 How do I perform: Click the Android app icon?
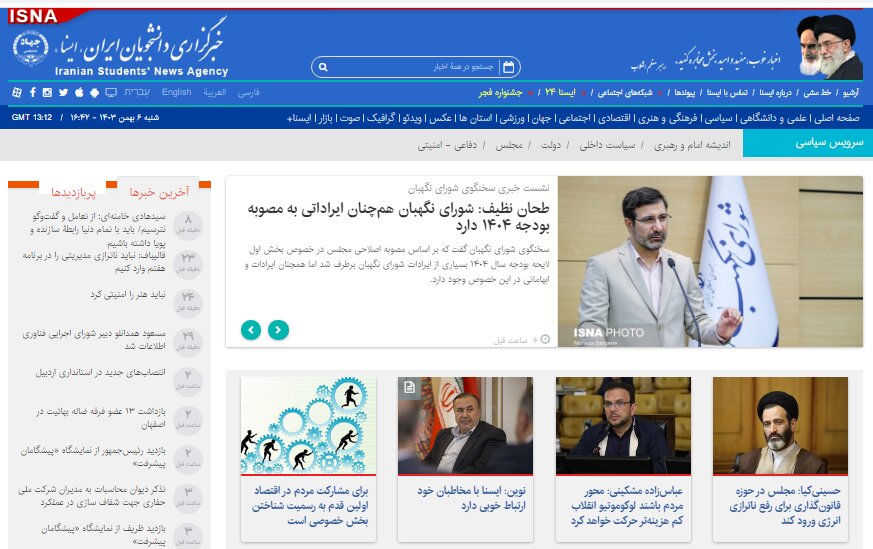tap(95, 92)
